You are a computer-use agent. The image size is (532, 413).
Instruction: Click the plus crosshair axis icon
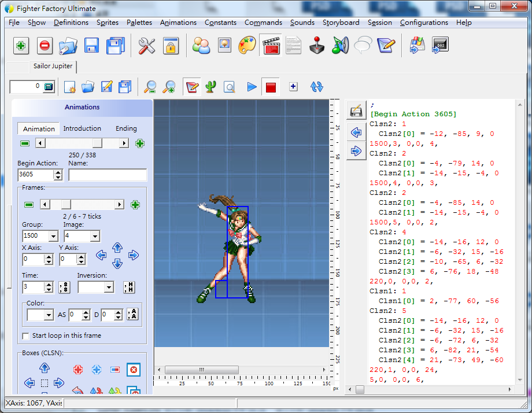click(x=293, y=87)
